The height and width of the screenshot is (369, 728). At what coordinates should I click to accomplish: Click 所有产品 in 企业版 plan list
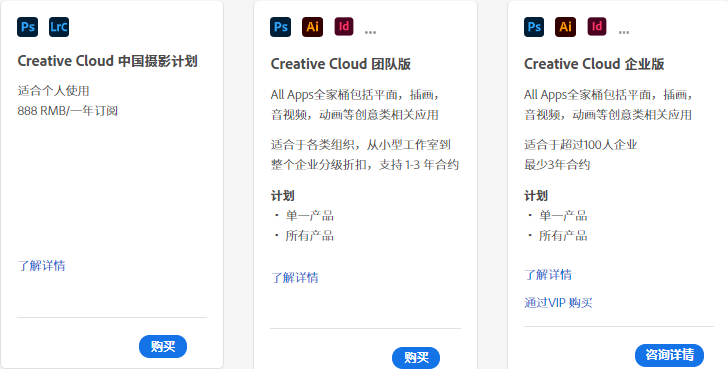[x=563, y=235]
